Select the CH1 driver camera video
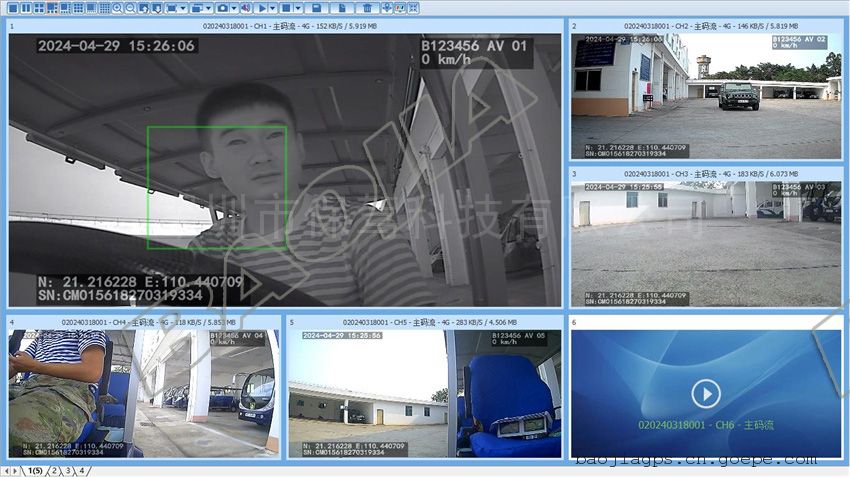 (284, 170)
